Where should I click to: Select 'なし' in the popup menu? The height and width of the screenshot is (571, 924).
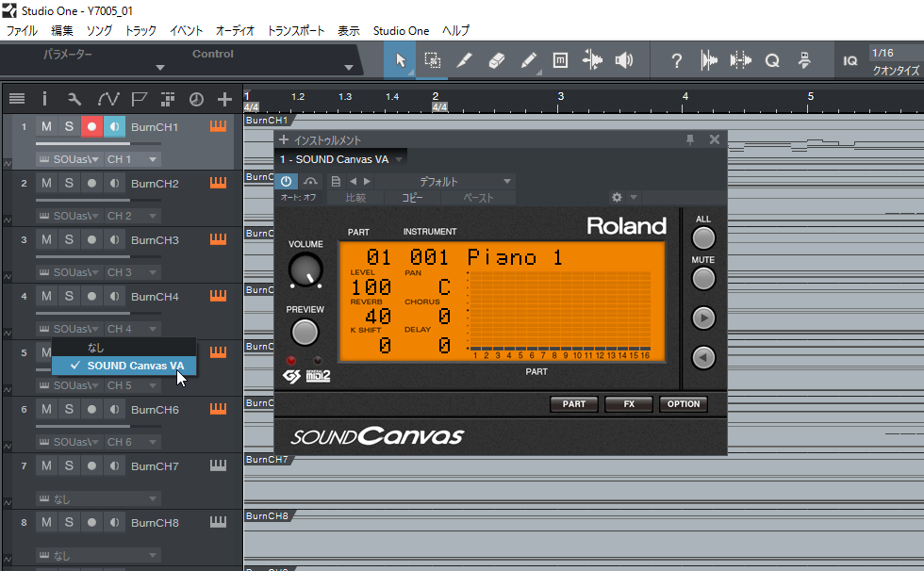point(124,348)
